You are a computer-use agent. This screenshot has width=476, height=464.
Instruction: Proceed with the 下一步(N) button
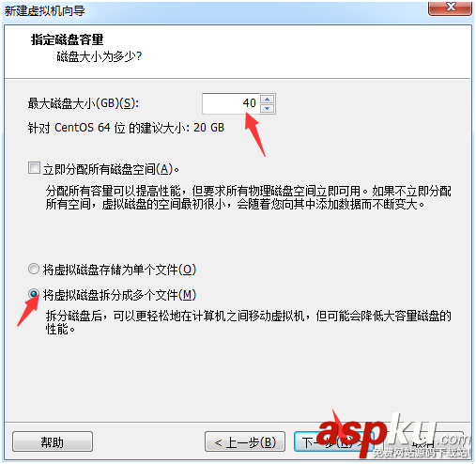tap(334, 441)
